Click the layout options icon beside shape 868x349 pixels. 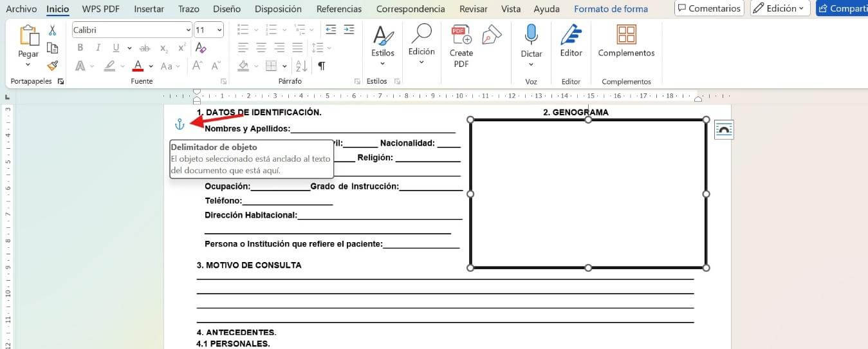pyautogui.click(x=724, y=129)
